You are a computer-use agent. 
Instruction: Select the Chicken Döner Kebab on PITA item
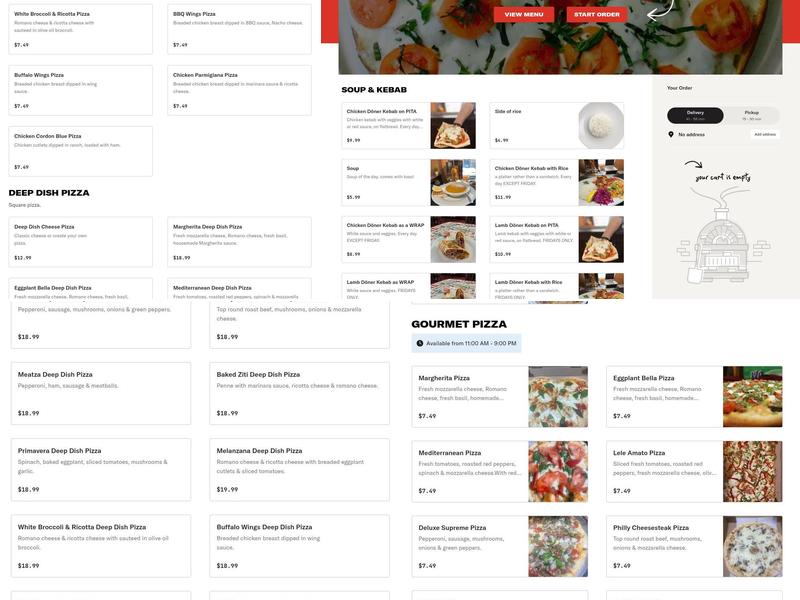pos(409,126)
